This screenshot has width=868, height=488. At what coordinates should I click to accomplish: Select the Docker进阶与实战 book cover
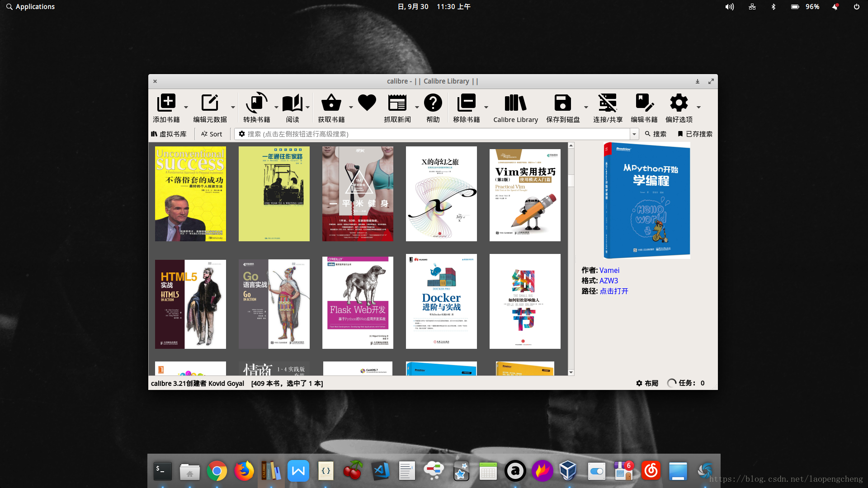[x=441, y=301]
